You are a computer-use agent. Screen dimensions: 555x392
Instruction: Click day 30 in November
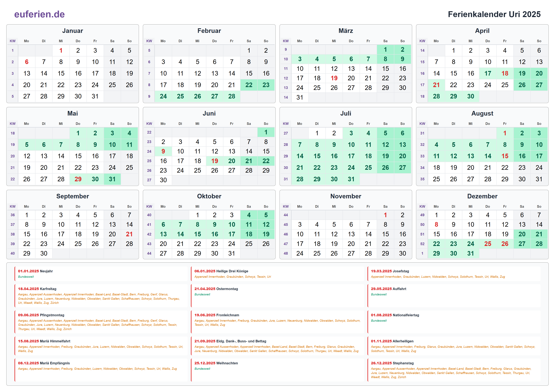[x=402, y=253]
